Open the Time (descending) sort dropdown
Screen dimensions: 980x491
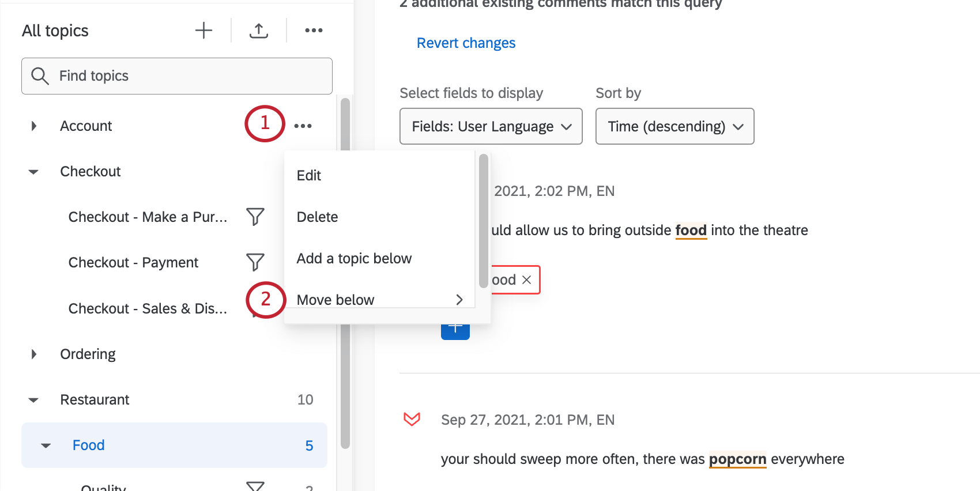[x=674, y=126]
